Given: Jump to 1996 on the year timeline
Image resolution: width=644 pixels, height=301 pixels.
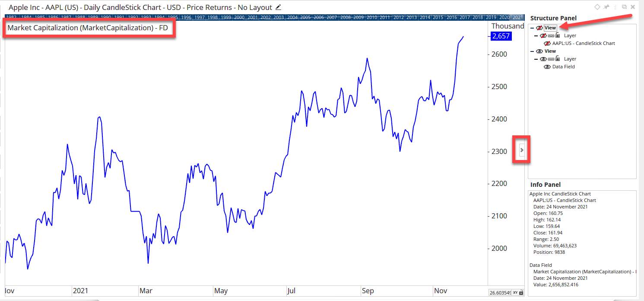Looking at the screenshot, I should 186,17.
